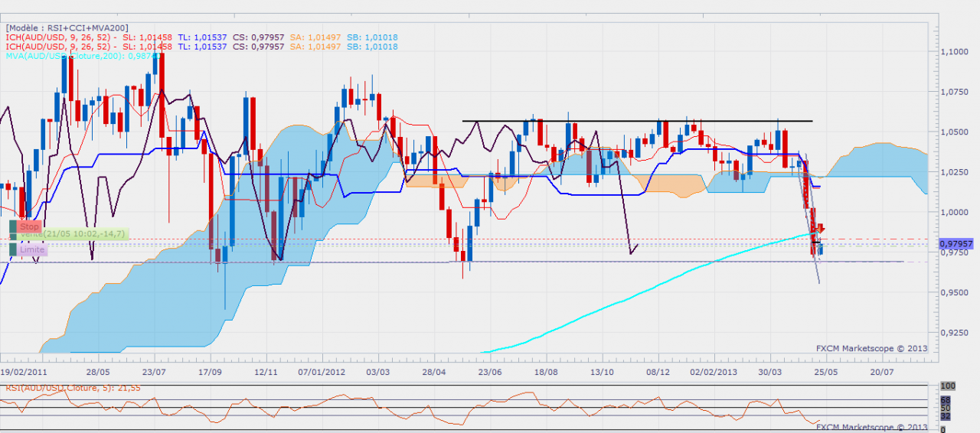
Task: Click the 0,9250 price axis label
Action: 954,333
